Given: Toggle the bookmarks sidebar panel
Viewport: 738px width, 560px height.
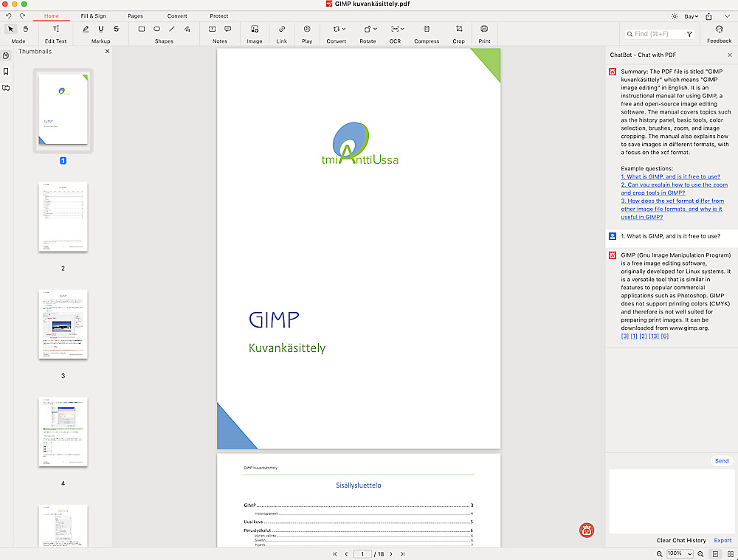Looking at the screenshot, I should coord(6,72).
